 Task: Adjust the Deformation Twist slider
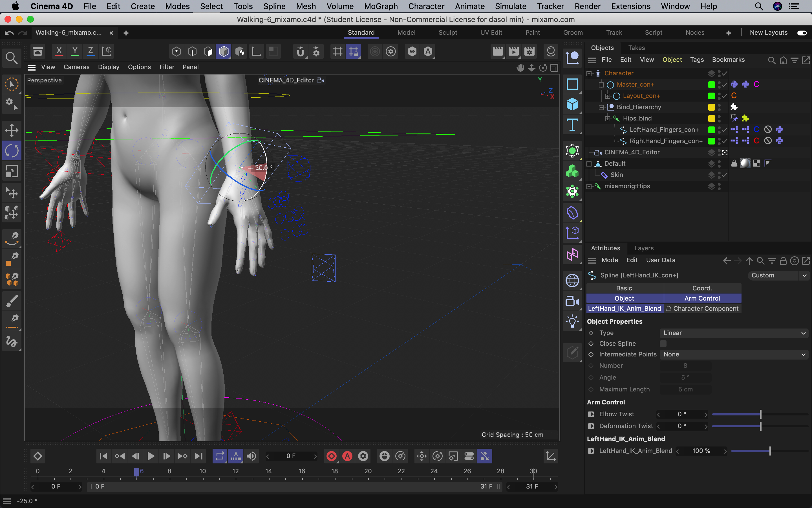[760, 426]
